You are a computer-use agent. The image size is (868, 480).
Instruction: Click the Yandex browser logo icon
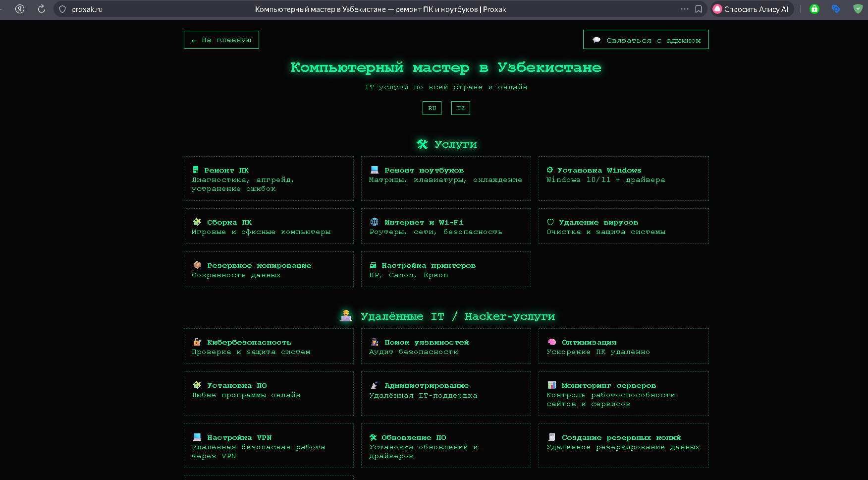(20, 9)
